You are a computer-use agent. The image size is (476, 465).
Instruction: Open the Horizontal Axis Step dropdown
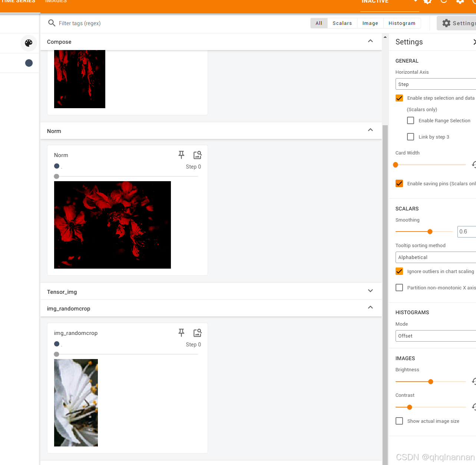coord(436,84)
